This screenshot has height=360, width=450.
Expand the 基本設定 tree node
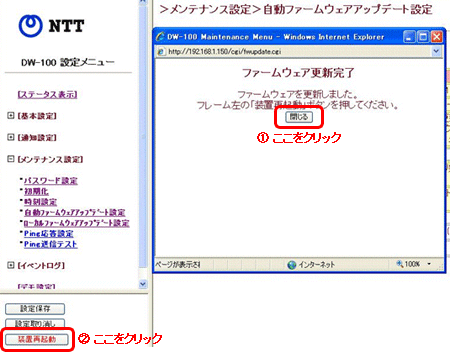coord(11,116)
